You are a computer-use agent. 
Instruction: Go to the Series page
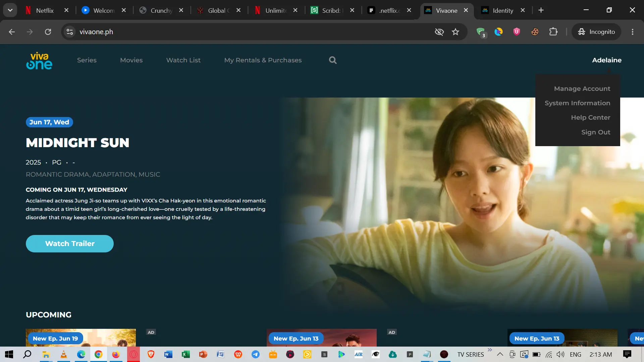[87, 60]
